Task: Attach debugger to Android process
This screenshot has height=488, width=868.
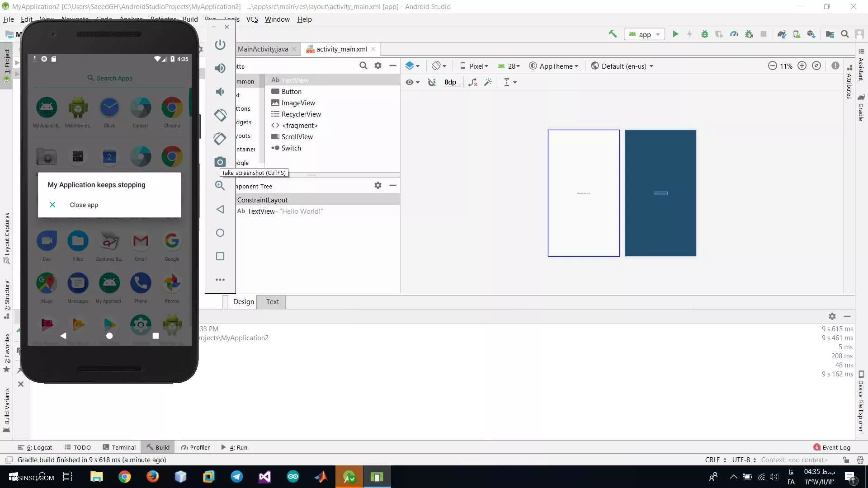Action: coord(749,34)
